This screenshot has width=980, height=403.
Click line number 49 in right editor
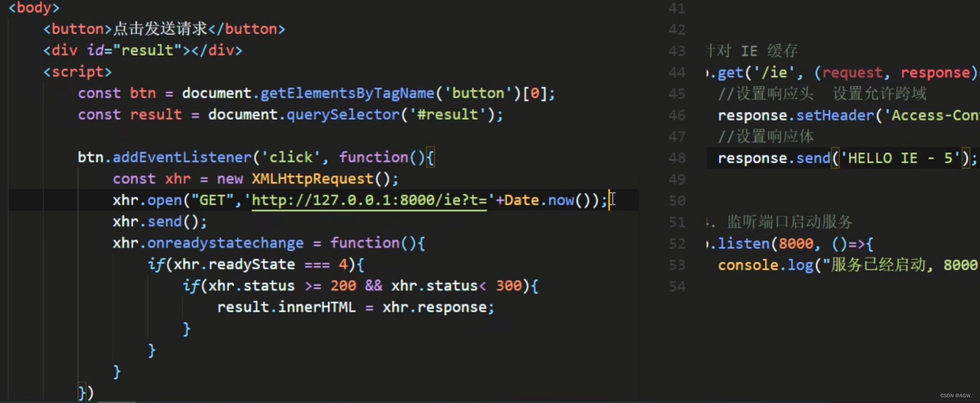[x=677, y=179]
